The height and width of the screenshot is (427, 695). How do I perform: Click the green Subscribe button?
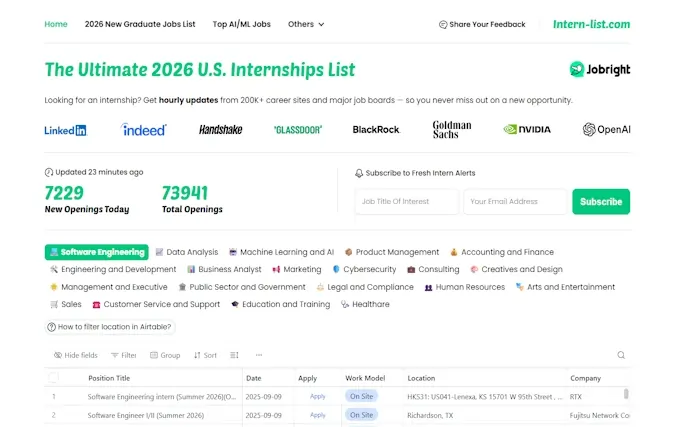601,201
